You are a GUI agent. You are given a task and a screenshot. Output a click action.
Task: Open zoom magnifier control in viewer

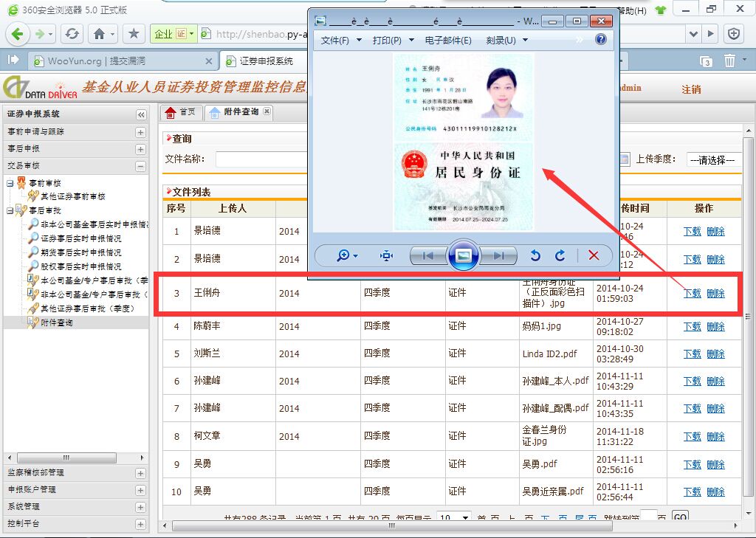(347, 255)
